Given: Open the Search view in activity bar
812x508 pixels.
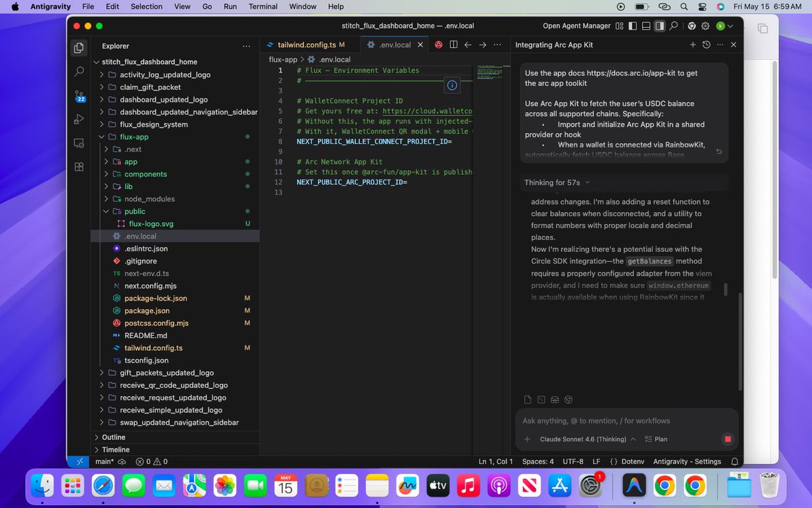Looking at the screenshot, I should [x=79, y=71].
